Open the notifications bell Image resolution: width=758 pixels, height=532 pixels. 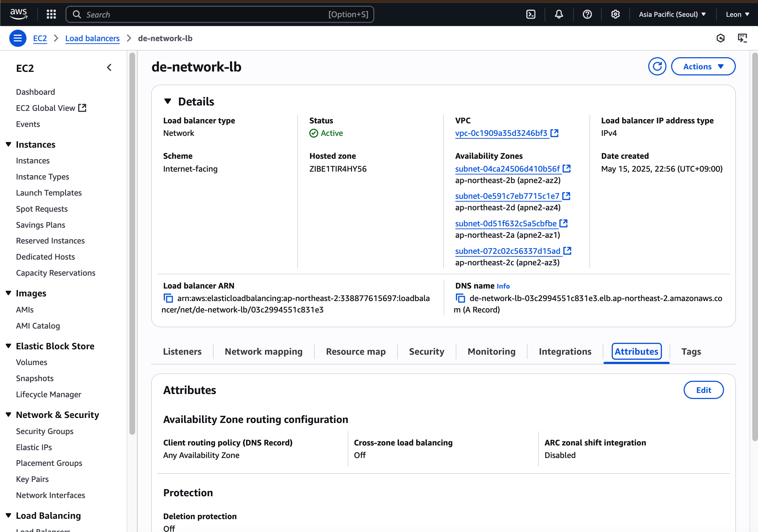[559, 14]
